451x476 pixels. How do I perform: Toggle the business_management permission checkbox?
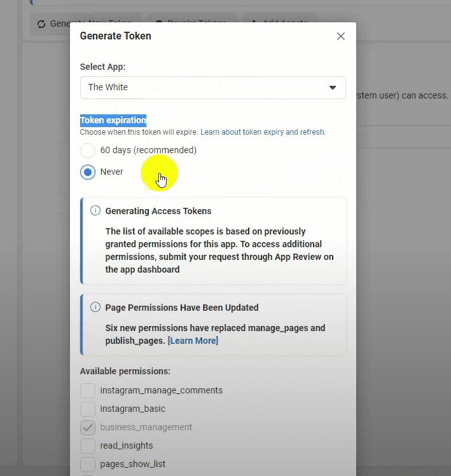pyautogui.click(x=88, y=427)
